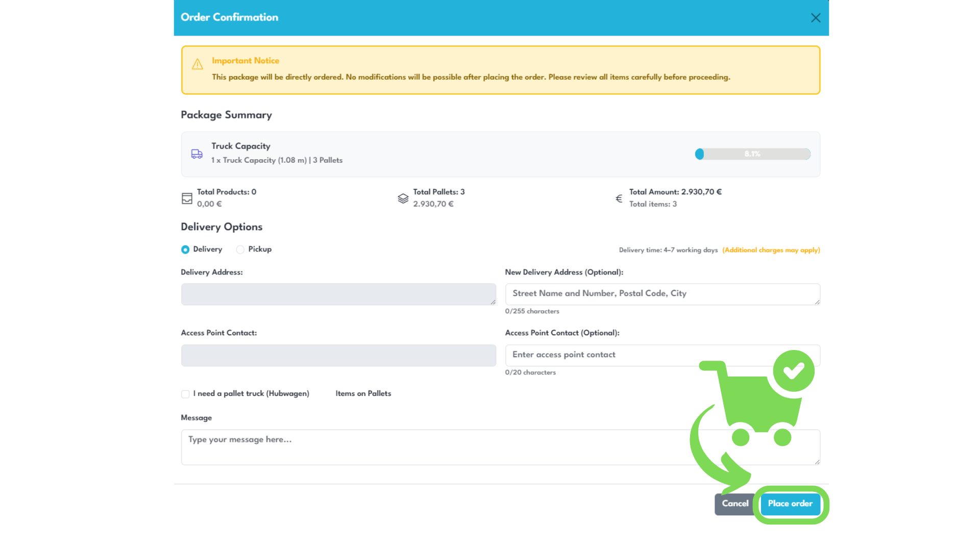The height and width of the screenshot is (551, 980).
Task: Click the optional Access Point Contact field
Action: 602,355
